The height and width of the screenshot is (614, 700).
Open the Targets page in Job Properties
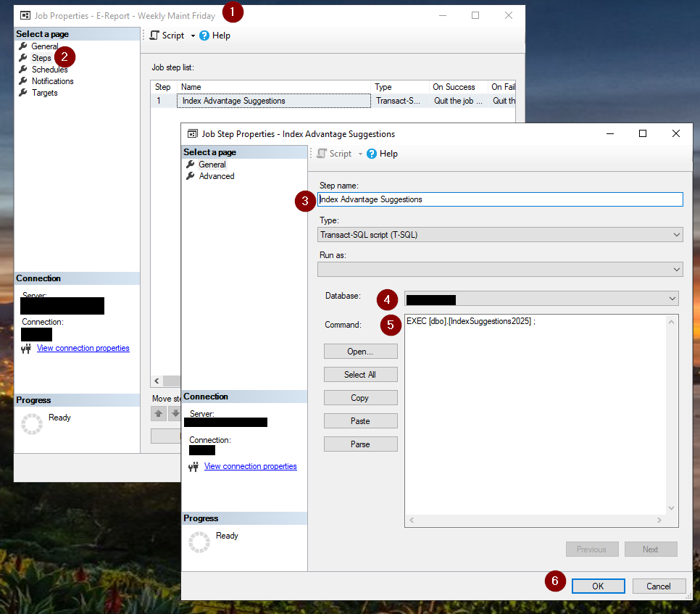(x=44, y=93)
